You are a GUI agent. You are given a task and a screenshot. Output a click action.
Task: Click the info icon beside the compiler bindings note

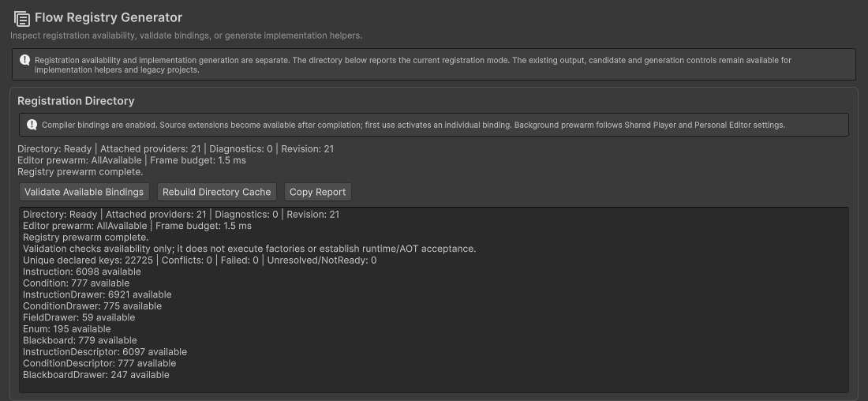[x=32, y=125]
